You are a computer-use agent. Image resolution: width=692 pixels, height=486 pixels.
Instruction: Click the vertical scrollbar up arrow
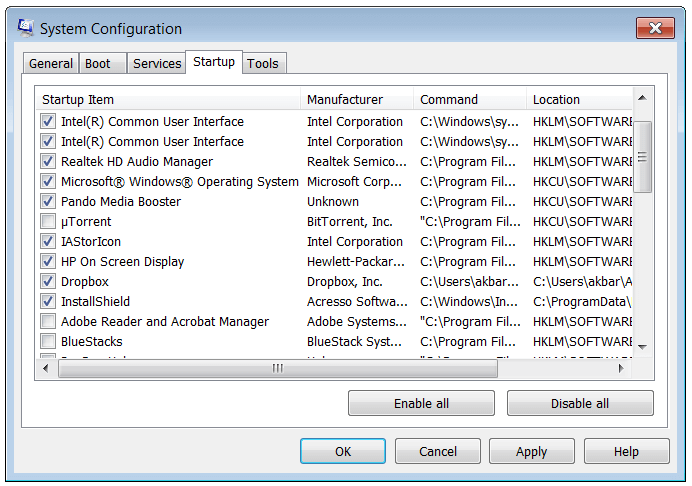[643, 98]
